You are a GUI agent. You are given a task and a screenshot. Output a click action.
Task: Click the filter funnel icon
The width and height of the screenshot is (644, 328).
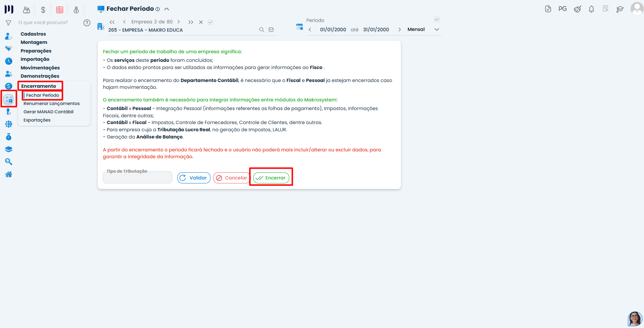[x=9, y=23]
